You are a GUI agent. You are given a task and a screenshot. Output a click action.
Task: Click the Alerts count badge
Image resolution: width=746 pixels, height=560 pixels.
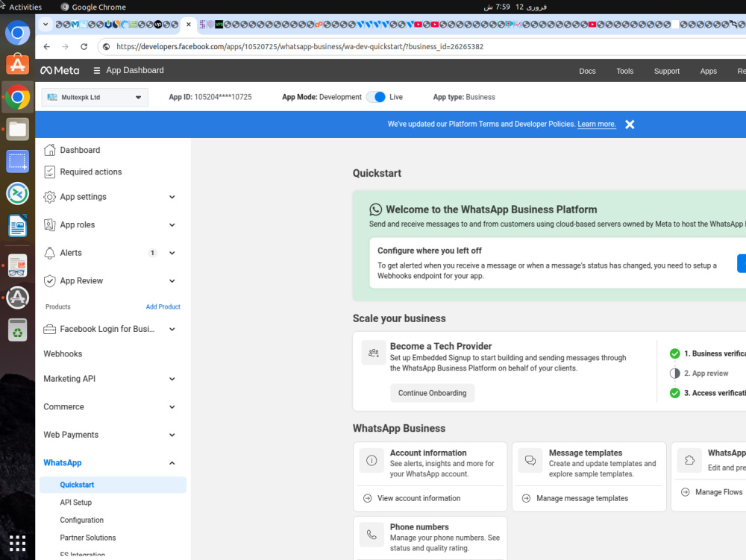152,253
